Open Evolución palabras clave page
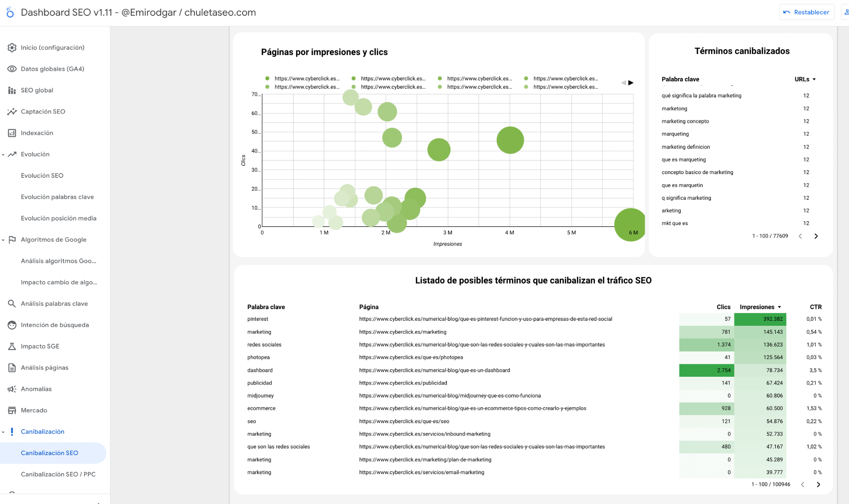This screenshot has height=504, width=849. (x=57, y=197)
